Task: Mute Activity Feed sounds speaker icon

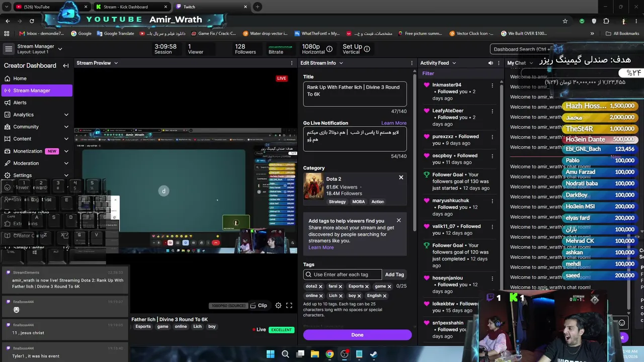Action: [x=491, y=63]
